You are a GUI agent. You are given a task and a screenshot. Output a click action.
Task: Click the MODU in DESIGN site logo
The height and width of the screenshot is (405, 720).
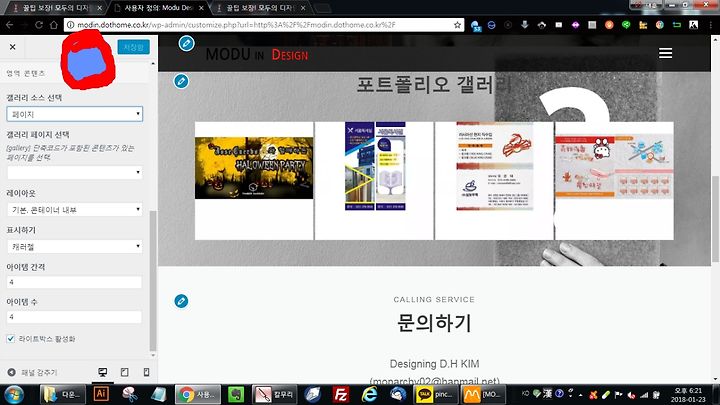point(257,55)
